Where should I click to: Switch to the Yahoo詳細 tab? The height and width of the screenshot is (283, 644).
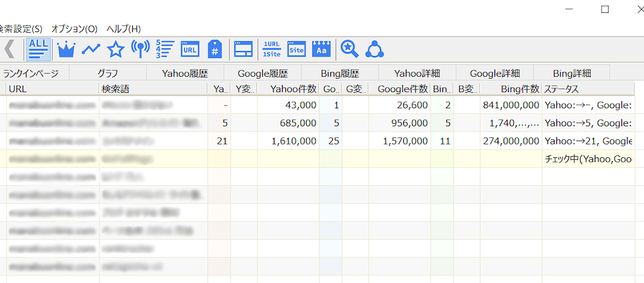417,73
